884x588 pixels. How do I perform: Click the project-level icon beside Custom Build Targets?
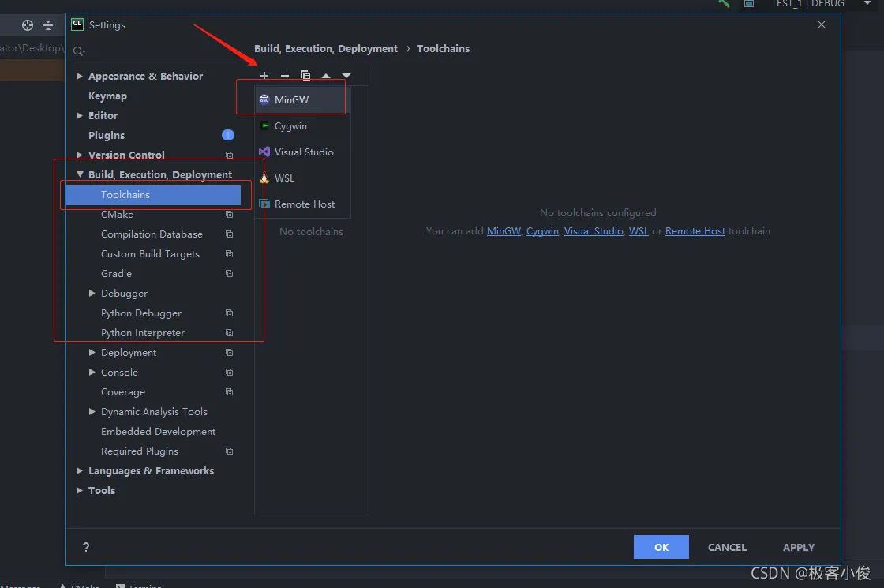click(x=229, y=253)
